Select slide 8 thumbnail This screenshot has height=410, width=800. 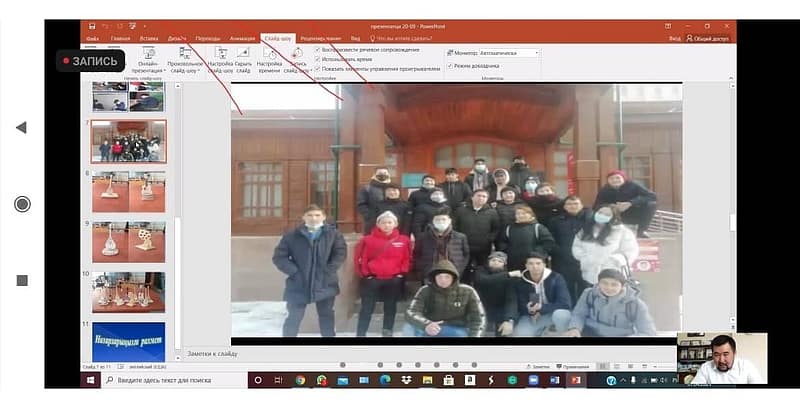129,191
